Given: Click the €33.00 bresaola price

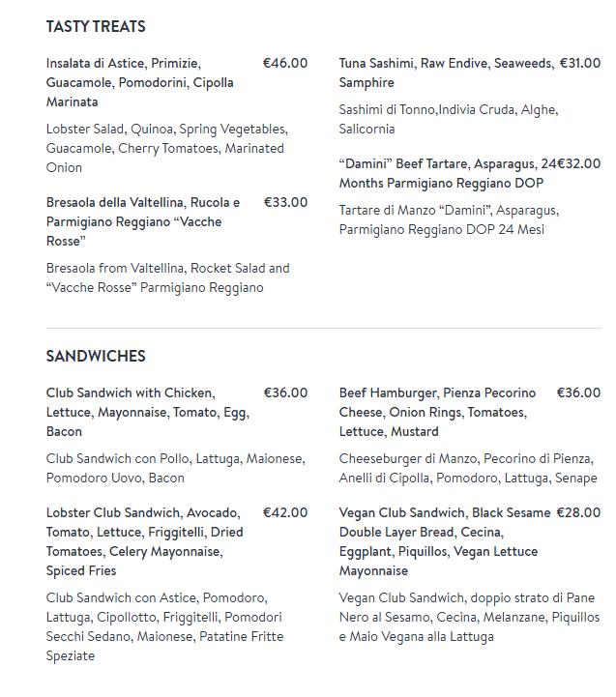Looking at the screenshot, I should (285, 203).
